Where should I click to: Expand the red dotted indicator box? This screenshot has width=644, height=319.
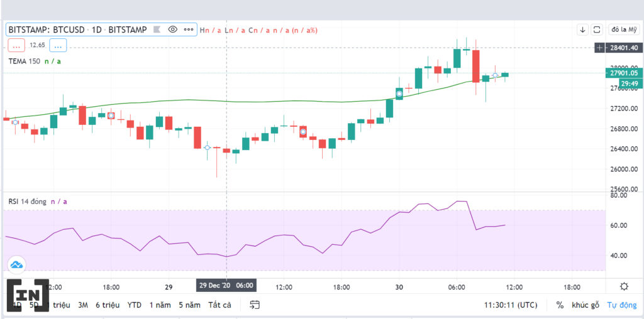pyautogui.click(x=16, y=45)
